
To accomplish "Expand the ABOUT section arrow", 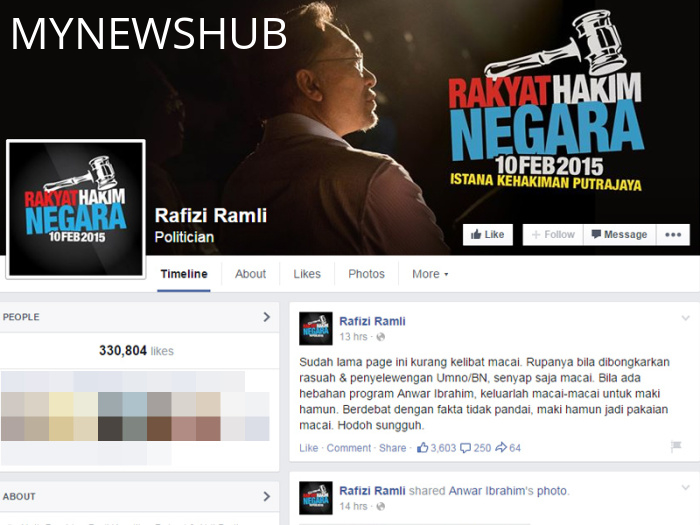I will [266, 496].
